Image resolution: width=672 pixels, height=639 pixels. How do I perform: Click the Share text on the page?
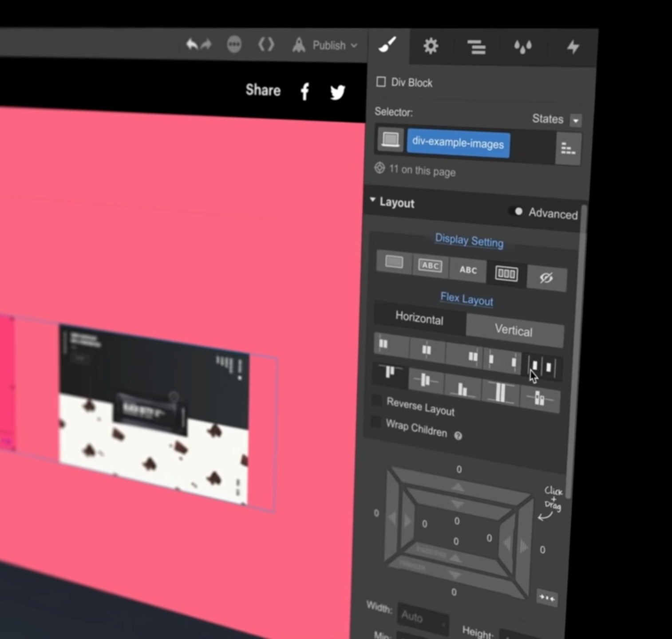point(263,90)
